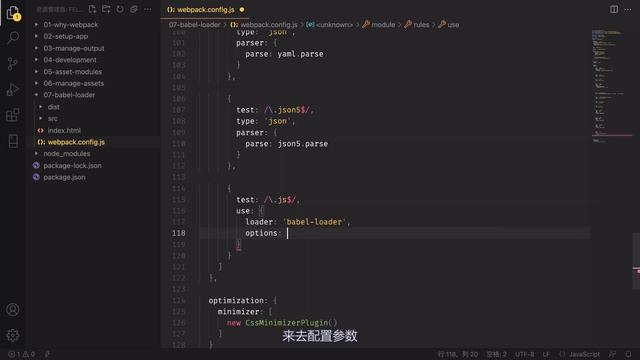Image resolution: width=640 pixels, height=360 pixels.
Task: Open notifications bell in status bar
Action: point(628,354)
